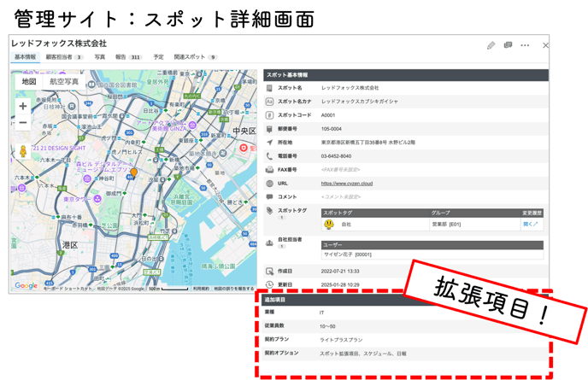Click the location arrow icon beside 所在地
The height and width of the screenshot is (380, 588).
[269, 143]
